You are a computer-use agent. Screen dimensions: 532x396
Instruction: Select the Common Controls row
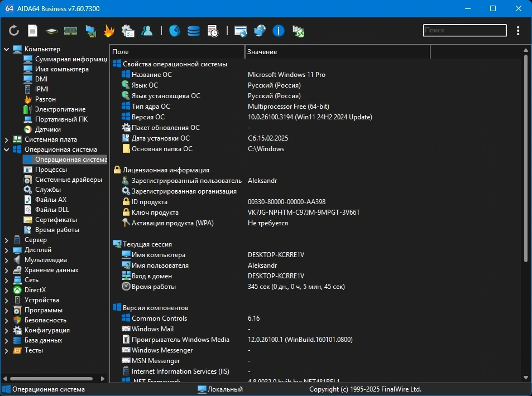pos(315,318)
